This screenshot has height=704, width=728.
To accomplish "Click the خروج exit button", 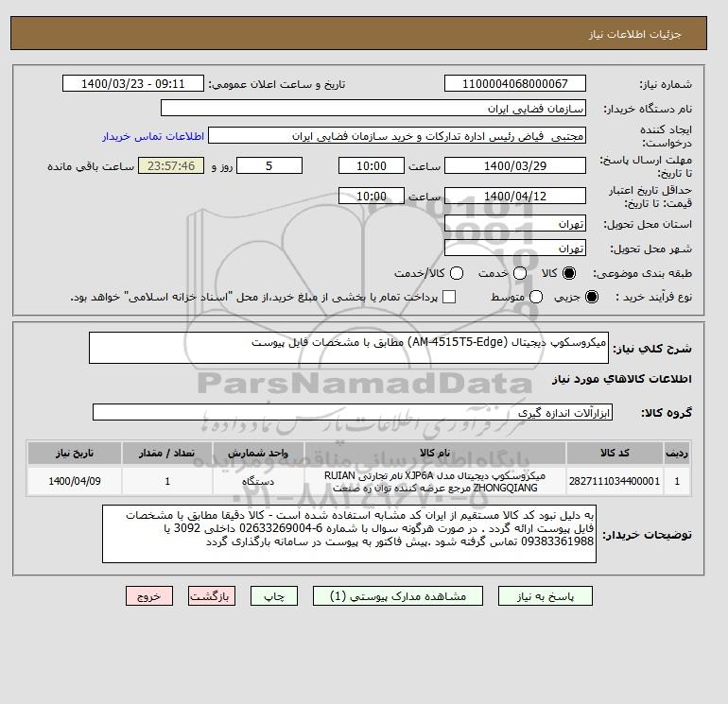I will click(x=149, y=596).
